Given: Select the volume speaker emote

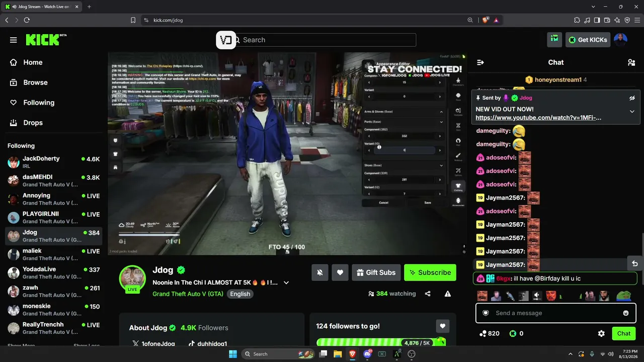Looking at the screenshot, I should pos(537,296).
